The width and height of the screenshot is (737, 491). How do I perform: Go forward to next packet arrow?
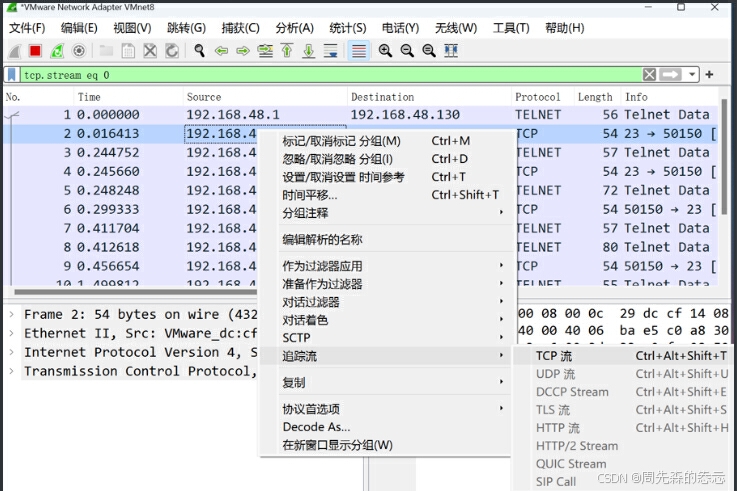243,51
